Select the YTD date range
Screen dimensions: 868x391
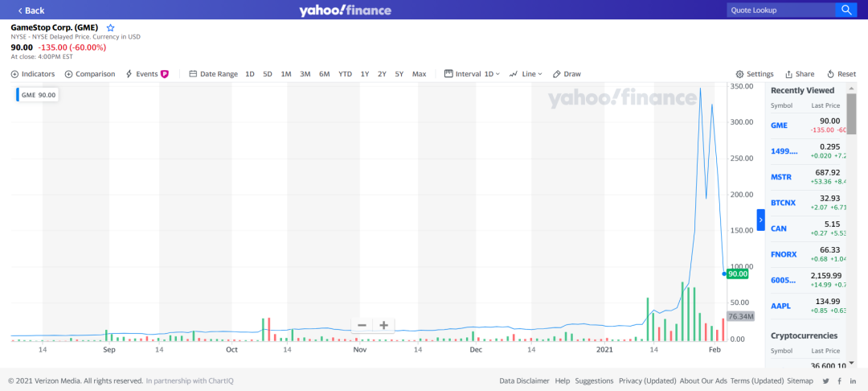pos(345,74)
